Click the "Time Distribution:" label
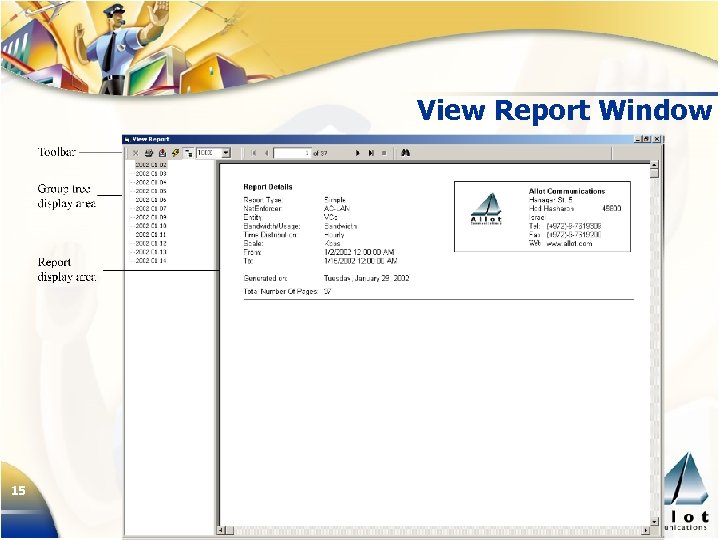720x540 pixels. (270, 235)
